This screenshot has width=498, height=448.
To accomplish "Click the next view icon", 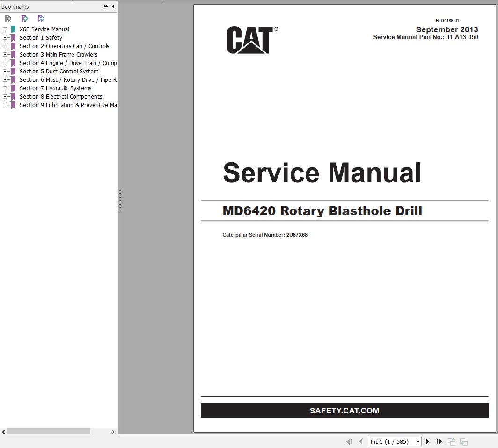I will [x=463, y=441].
